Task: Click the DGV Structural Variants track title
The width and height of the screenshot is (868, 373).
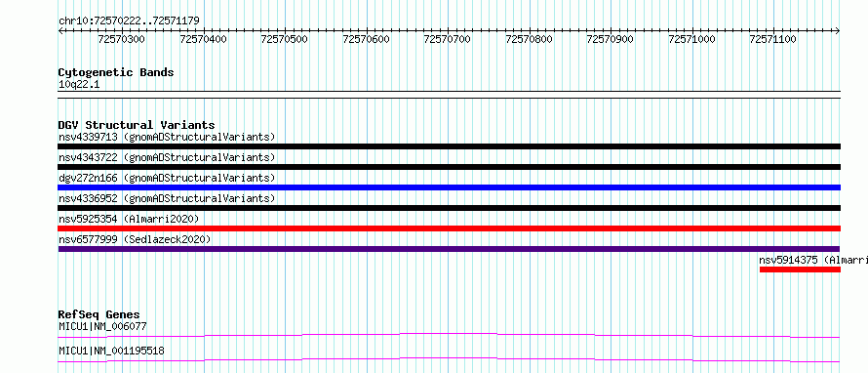Action: (x=137, y=125)
